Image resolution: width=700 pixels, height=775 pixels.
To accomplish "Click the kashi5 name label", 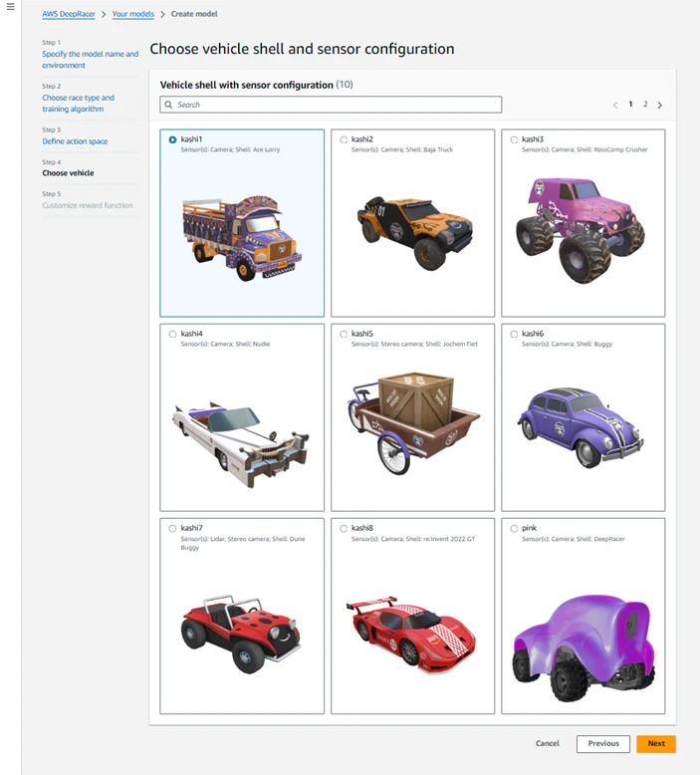I will coord(362,334).
